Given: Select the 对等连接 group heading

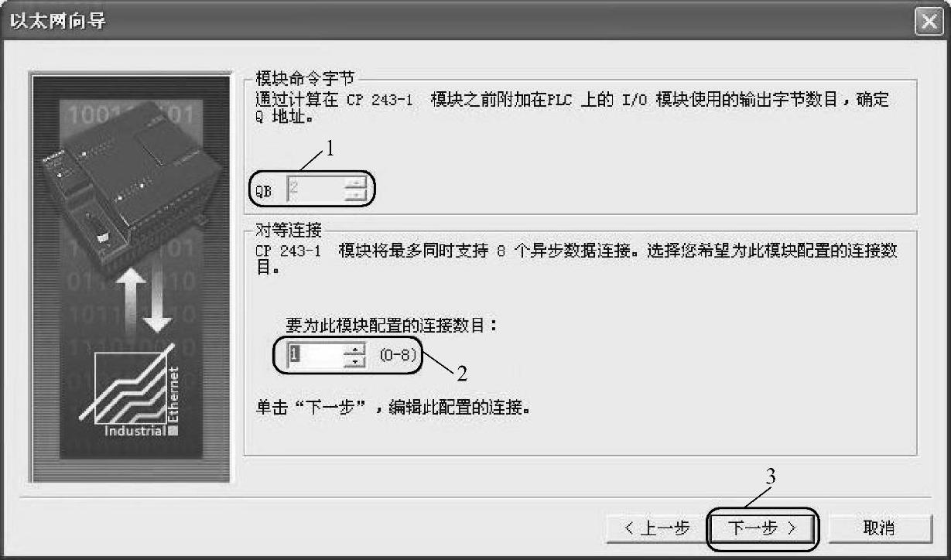Looking at the screenshot, I should [289, 230].
